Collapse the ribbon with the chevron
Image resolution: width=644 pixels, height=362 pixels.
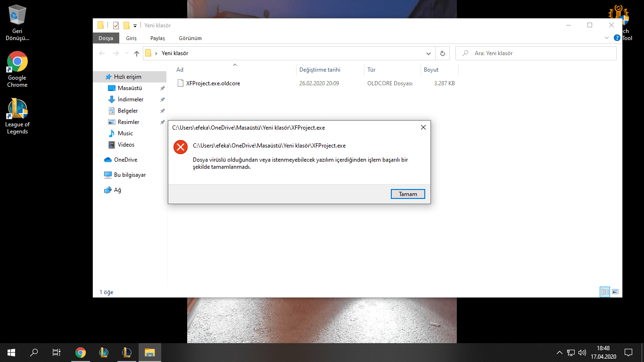pos(607,38)
